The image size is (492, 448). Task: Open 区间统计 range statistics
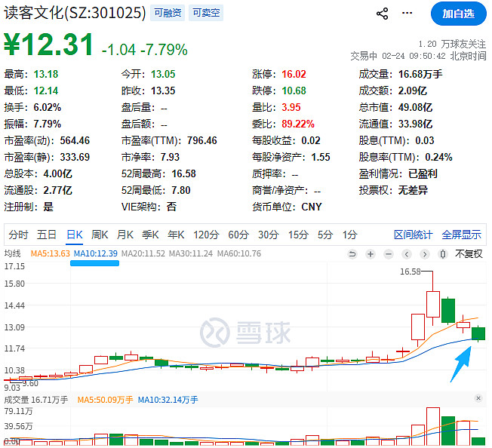click(413, 235)
